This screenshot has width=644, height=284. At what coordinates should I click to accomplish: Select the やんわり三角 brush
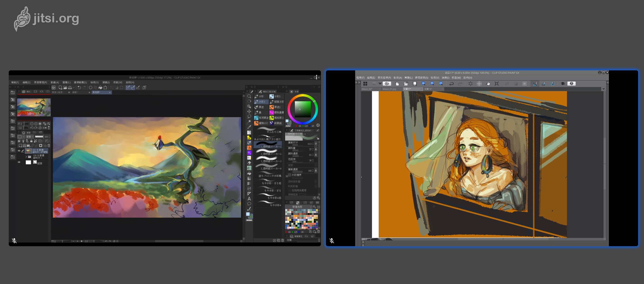point(268,130)
